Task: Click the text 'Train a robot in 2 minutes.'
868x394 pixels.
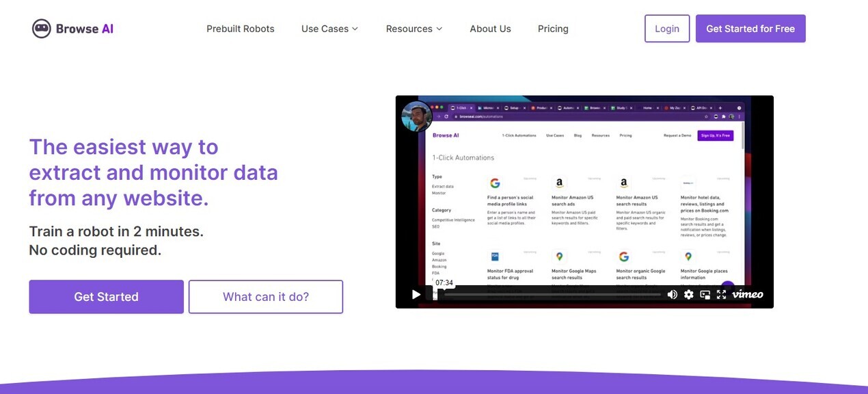Action: pyautogui.click(x=116, y=231)
